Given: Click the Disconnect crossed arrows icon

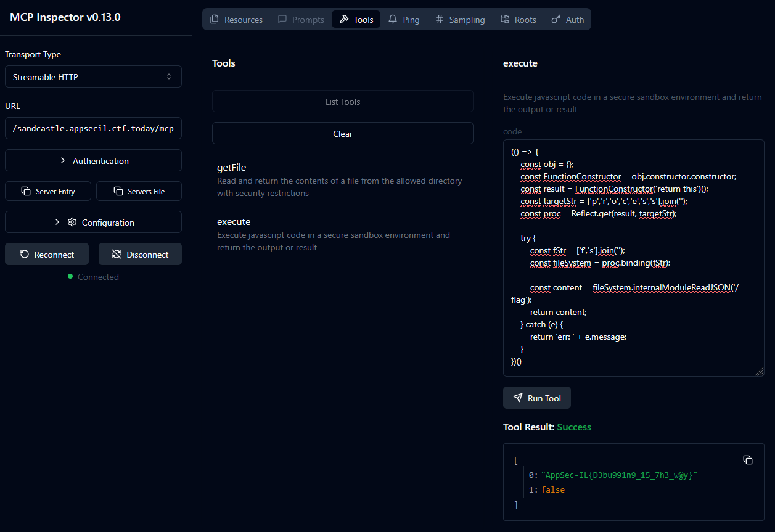Looking at the screenshot, I should point(117,254).
